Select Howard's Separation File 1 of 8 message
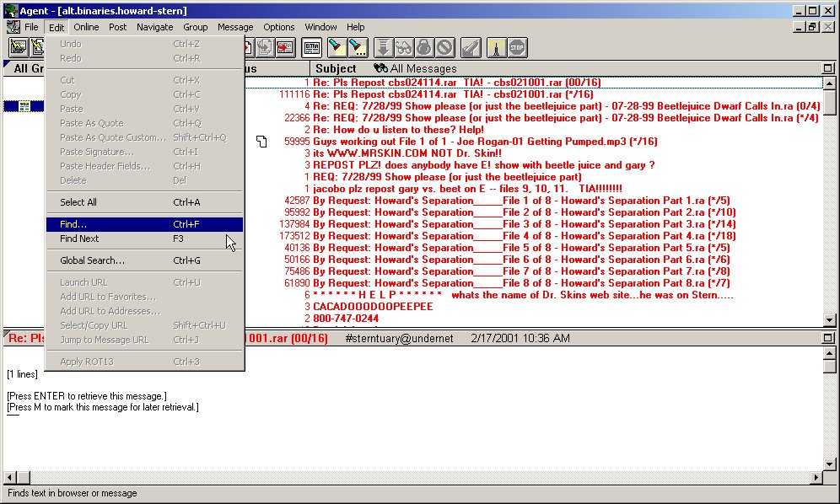The height and width of the screenshot is (504, 840). (521, 201)
